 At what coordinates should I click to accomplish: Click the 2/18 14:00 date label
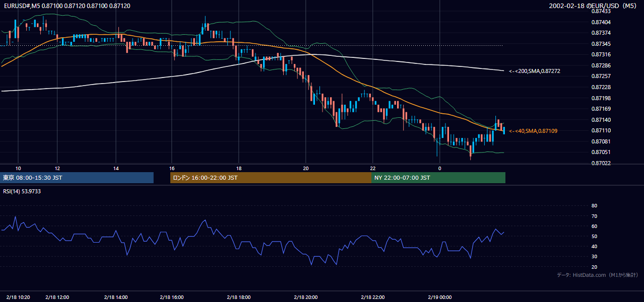[116, 297]
